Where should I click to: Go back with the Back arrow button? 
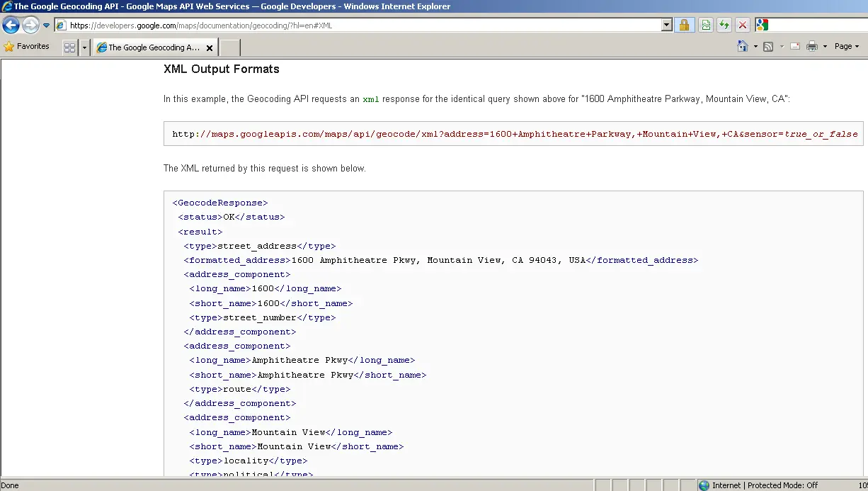coord(11,26)
